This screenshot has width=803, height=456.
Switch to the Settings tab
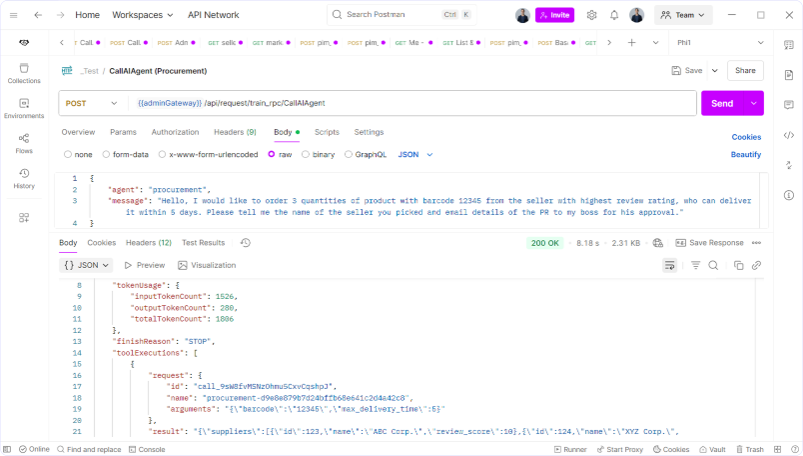pyautogui.click(x=369, y=132)
